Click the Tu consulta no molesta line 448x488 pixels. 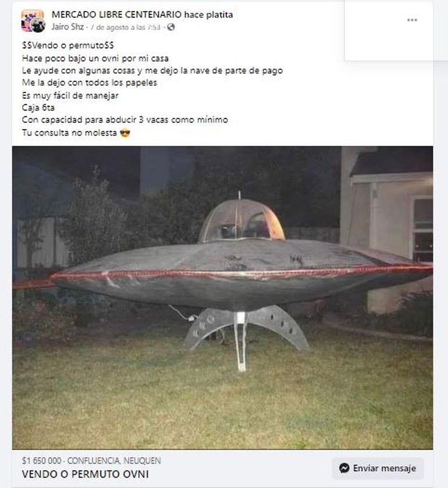tap(69, 133)
